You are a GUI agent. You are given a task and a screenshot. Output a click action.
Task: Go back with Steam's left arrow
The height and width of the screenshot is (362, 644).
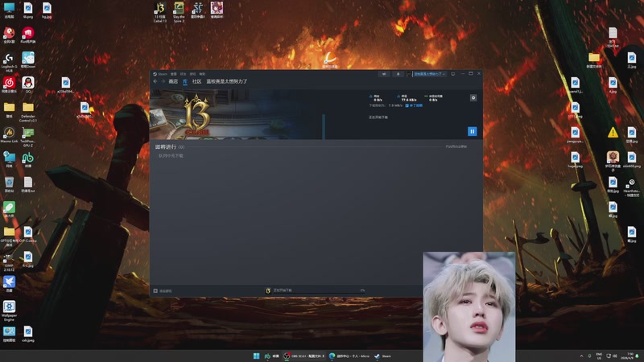155,81
